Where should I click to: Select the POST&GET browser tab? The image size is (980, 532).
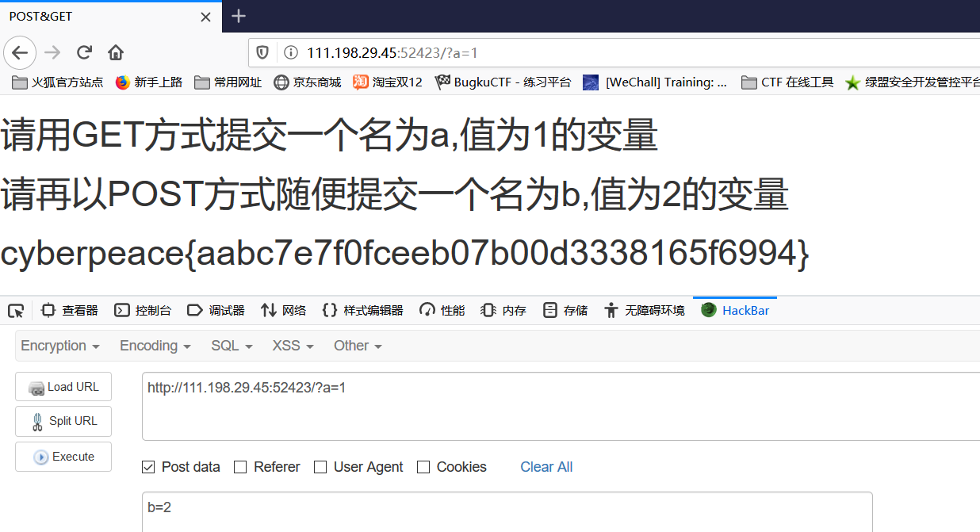(x=109, y=16)
